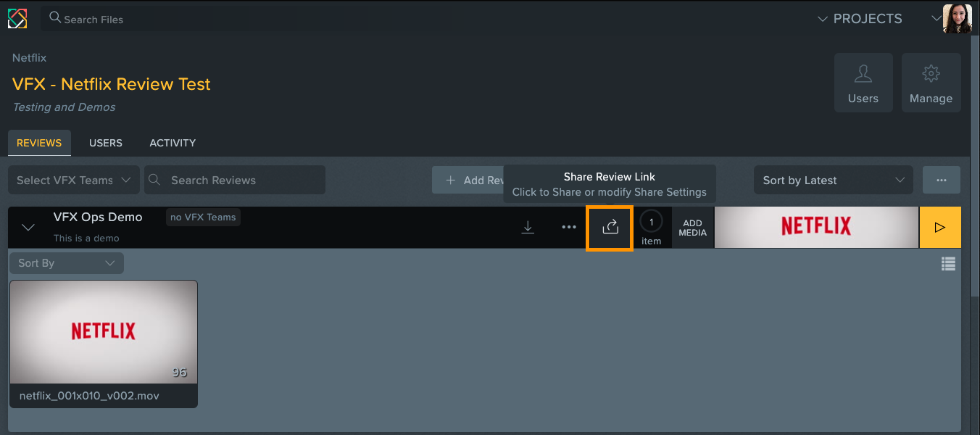Open the more options button beside Sort by Latest
Viewport: 980px width, 435px height.
942,180
